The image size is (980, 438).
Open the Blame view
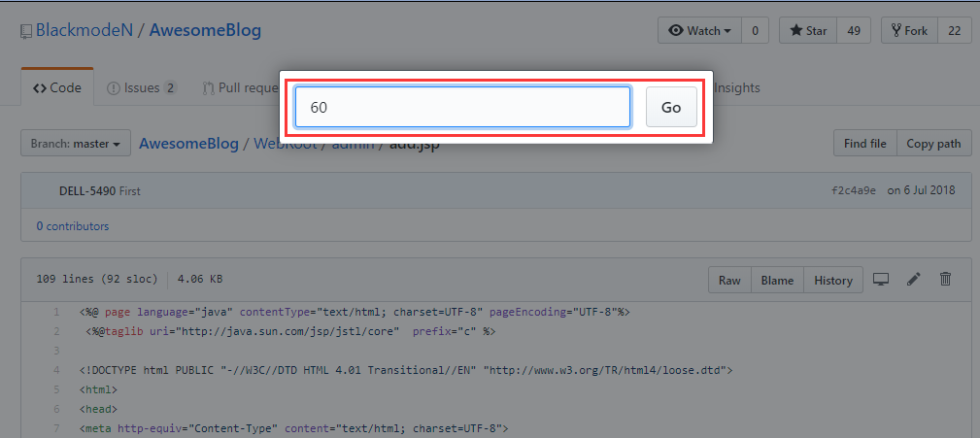778,280
